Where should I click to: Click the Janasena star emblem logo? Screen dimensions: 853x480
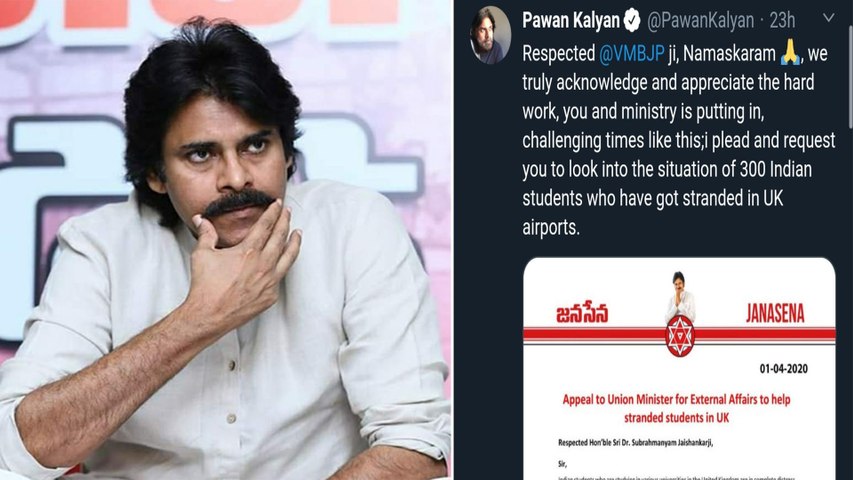[x=679, y=336]
